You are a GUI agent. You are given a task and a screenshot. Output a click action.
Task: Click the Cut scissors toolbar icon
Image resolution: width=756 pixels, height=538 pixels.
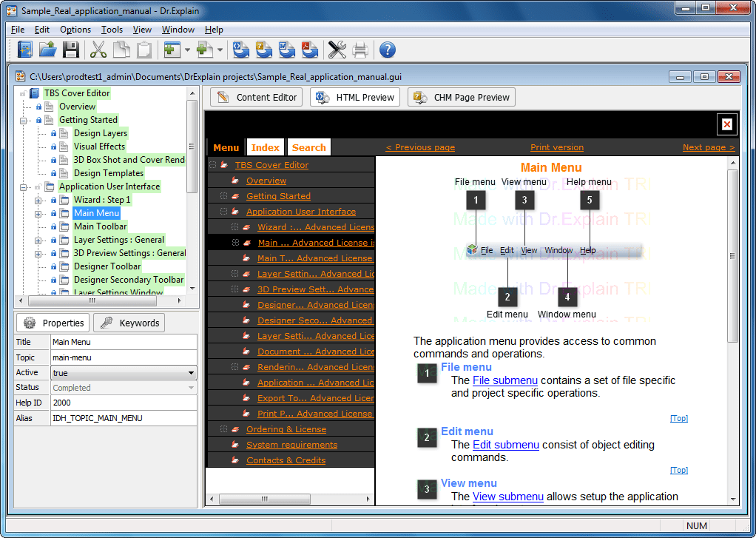click(x=98, y=50)
